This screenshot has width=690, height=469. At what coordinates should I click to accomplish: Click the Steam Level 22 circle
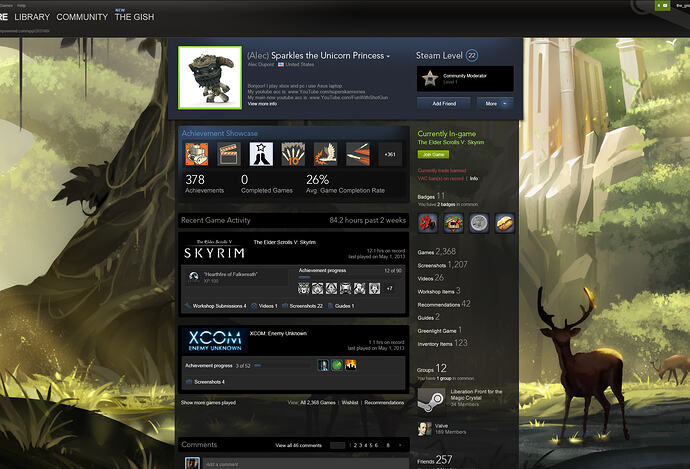coord(472,55)
